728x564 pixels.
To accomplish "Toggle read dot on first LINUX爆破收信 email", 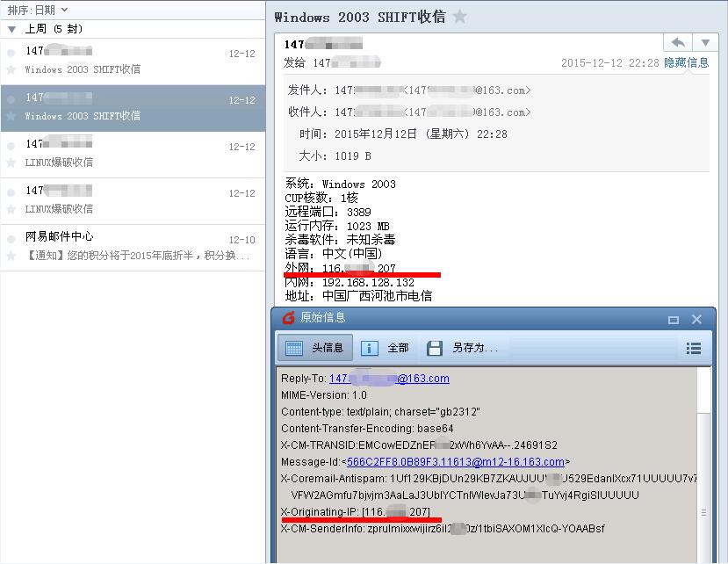I will (11, 146).
